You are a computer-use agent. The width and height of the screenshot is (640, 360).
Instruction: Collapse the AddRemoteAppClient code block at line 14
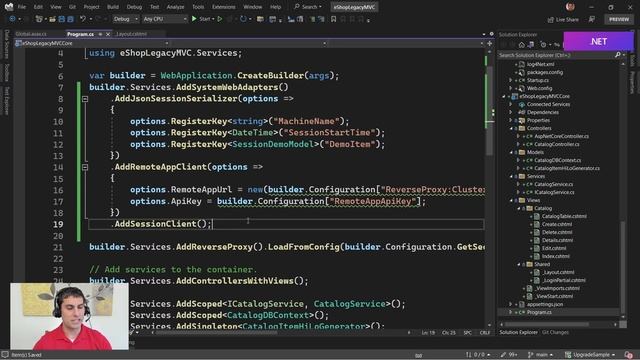click(85, 167)
